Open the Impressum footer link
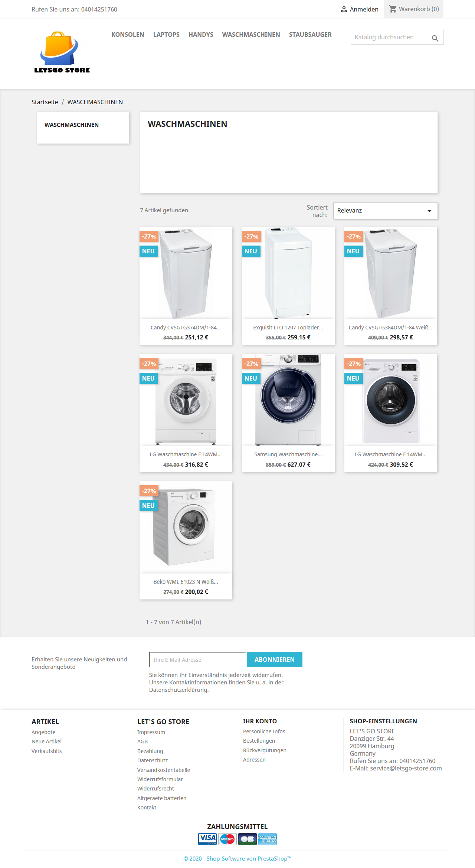This screenshot has width=475, height=868. coord(151,732)
